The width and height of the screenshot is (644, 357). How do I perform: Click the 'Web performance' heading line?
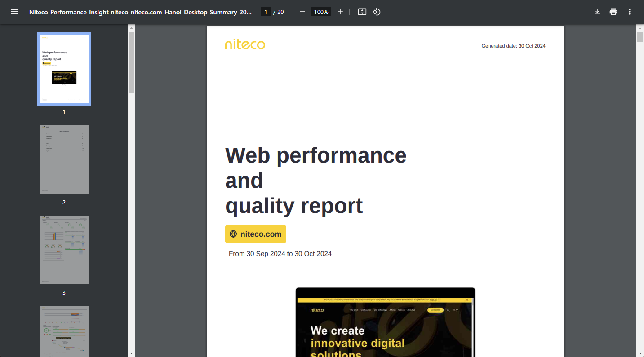click(315, 155)
